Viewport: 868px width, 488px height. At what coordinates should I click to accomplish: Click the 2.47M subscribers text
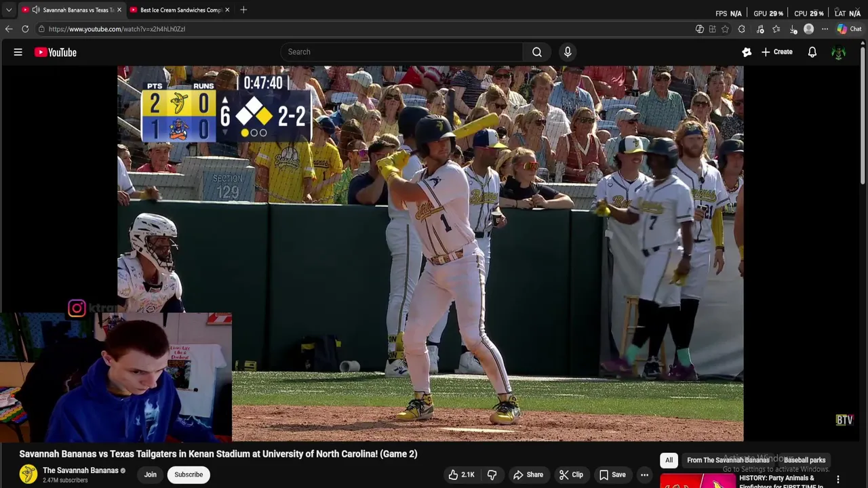[x=65, y=481]
